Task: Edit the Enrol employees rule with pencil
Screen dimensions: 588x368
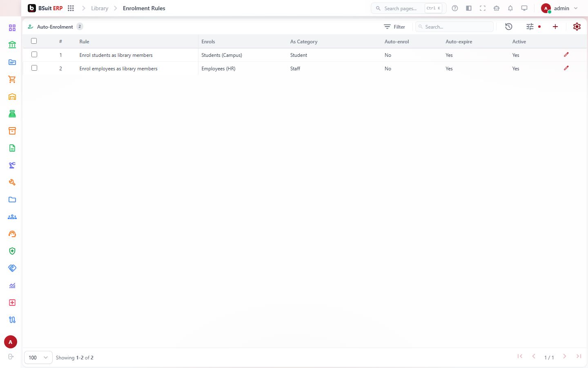Action: coord(566,68)
